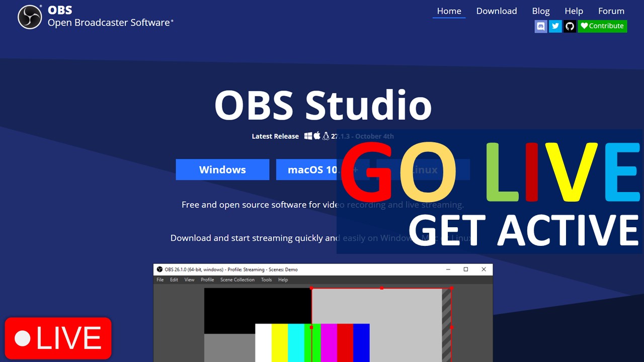Click the OBS Studio heading
The width and height of the screenshot is (644, 362).
(x=323, y=105)
